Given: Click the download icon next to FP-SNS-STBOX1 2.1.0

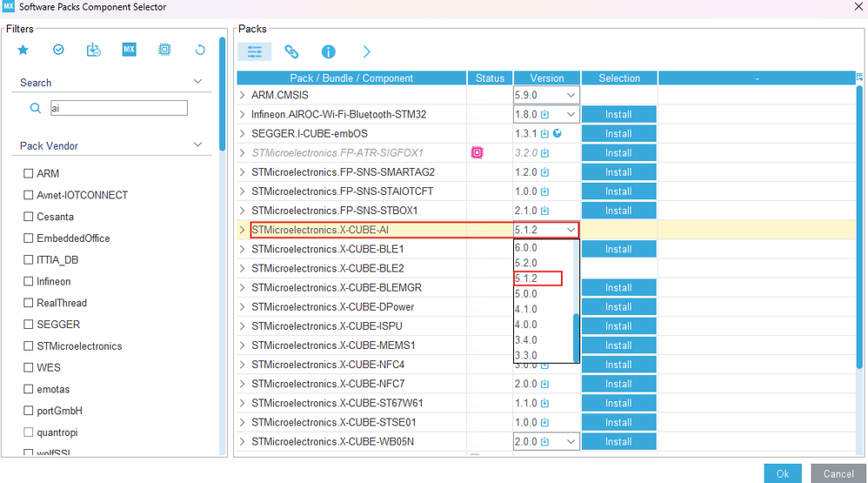Looking at the screenshot, I should [x=544, y=211].
